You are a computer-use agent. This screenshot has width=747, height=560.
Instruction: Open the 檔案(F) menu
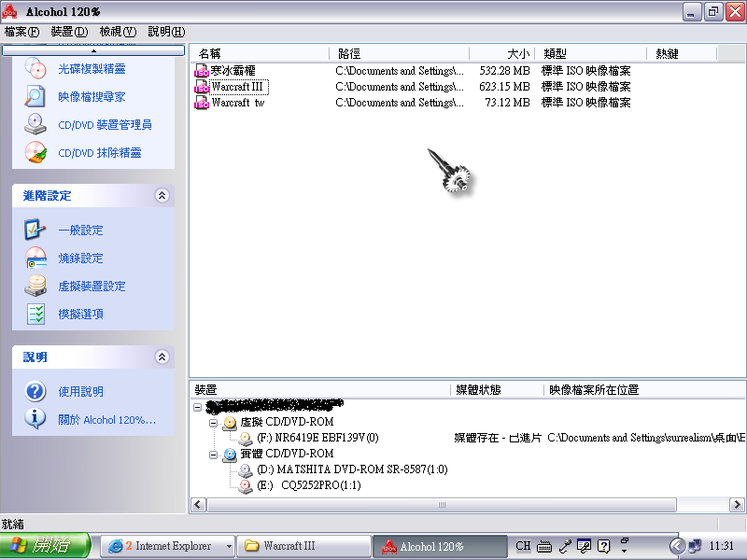(21, 32)
